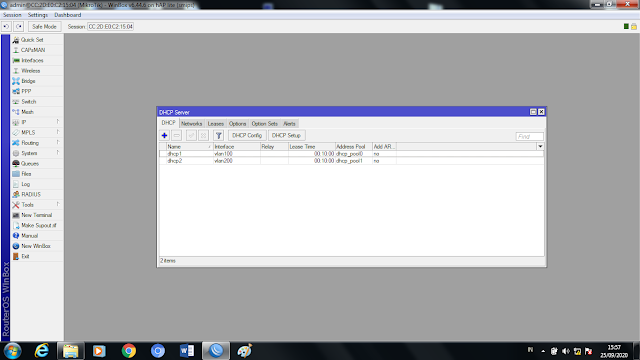Sort by Address Pool column header
Viewport: 640px width, 360px height.
(353, 147)
